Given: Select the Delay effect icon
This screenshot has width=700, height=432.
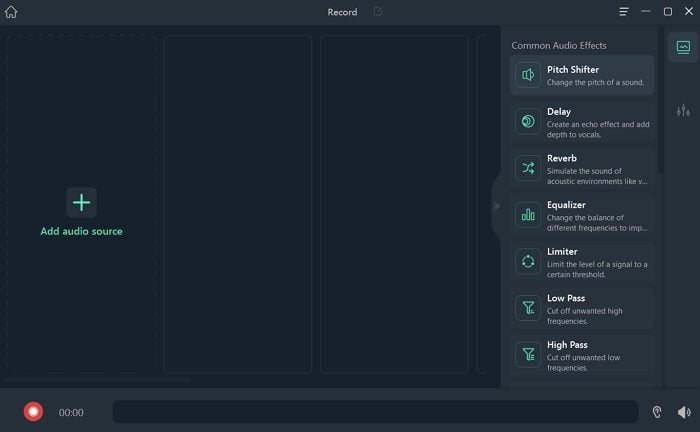Looking at the screenshot, I should (528, 122).
